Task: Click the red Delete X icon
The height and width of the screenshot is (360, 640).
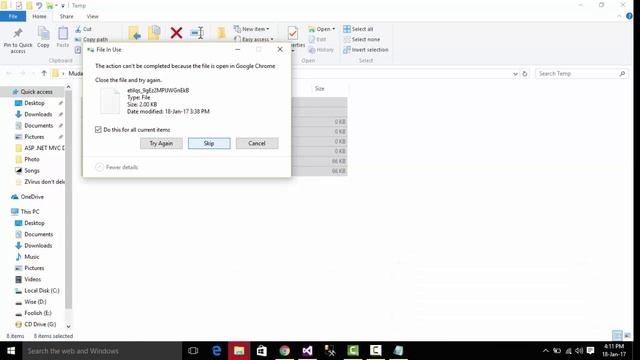Action: (x=176, y=33)
